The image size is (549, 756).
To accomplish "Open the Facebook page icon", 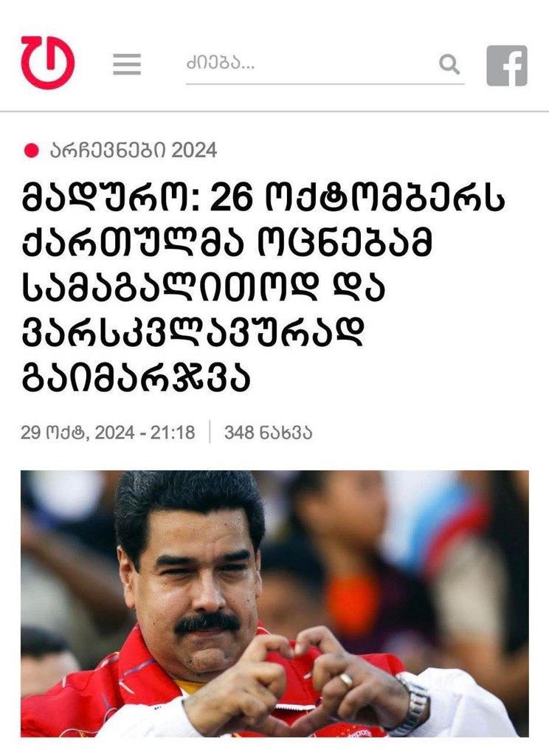I will (507, 66).
